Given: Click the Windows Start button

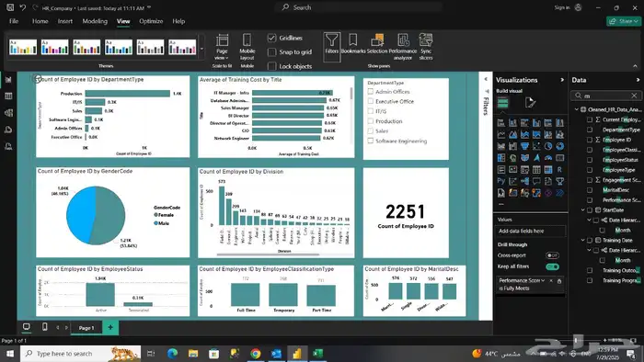Looking at the screenshot, I should point(10,353).
